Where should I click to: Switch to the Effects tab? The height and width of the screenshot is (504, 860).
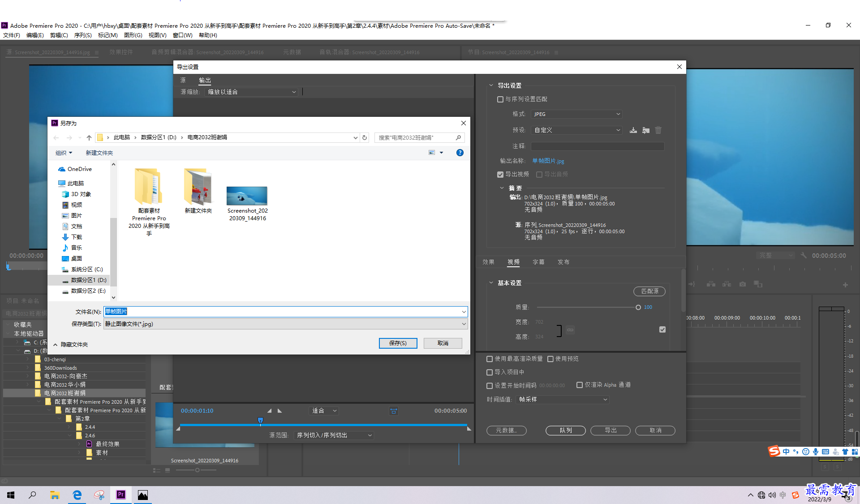click(488, 262)
